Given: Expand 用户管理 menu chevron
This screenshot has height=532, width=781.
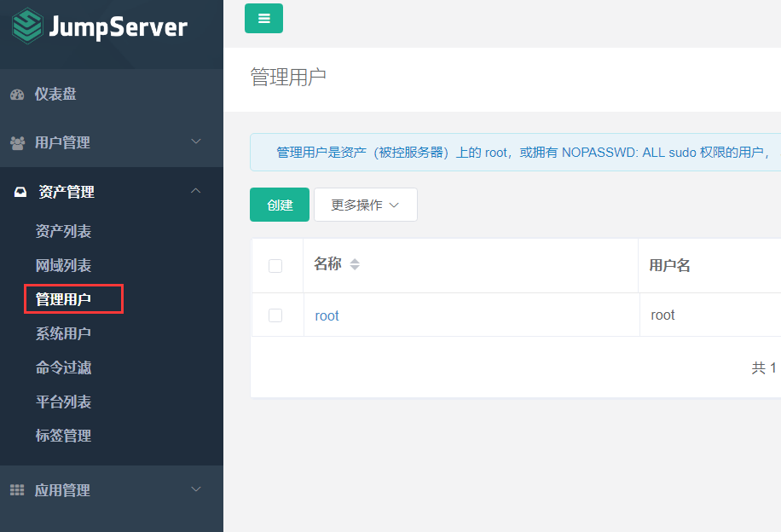Looking at the screenshot, I should [196, 142].
